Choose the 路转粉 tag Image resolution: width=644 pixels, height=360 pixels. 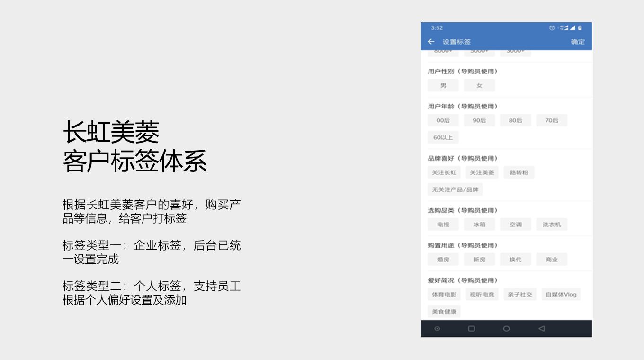(x=519, y=172)
